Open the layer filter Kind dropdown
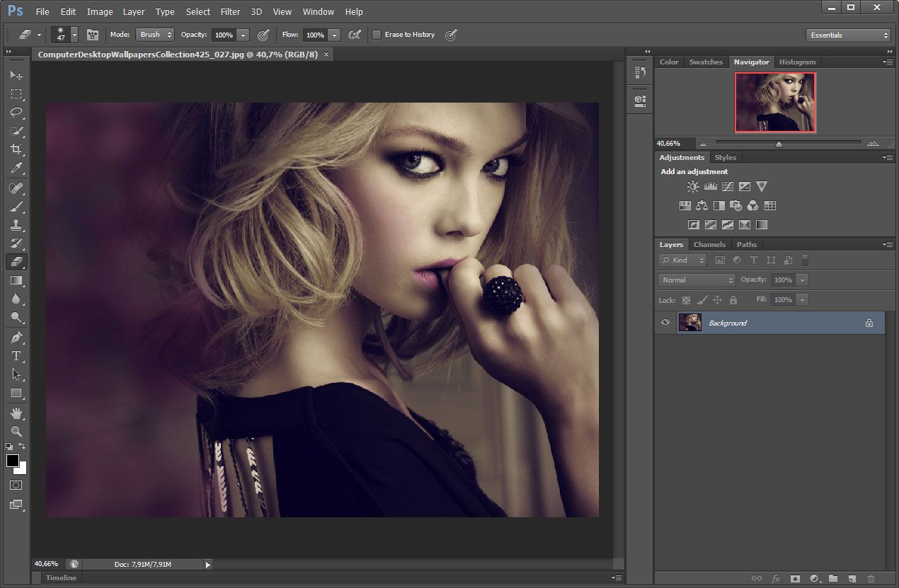The height and width of the screenshot is (588, 899). pyautogui.click(x=682, y=260)
